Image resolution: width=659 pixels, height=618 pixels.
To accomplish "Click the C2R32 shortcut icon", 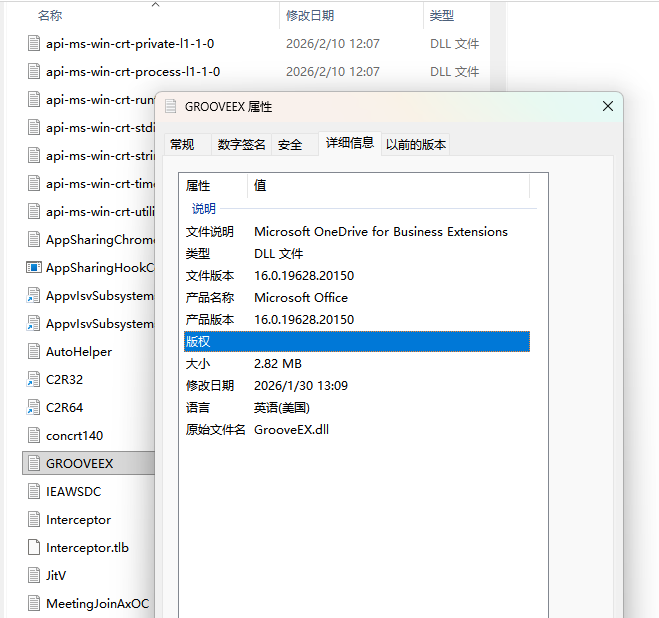I will point(34,379).
